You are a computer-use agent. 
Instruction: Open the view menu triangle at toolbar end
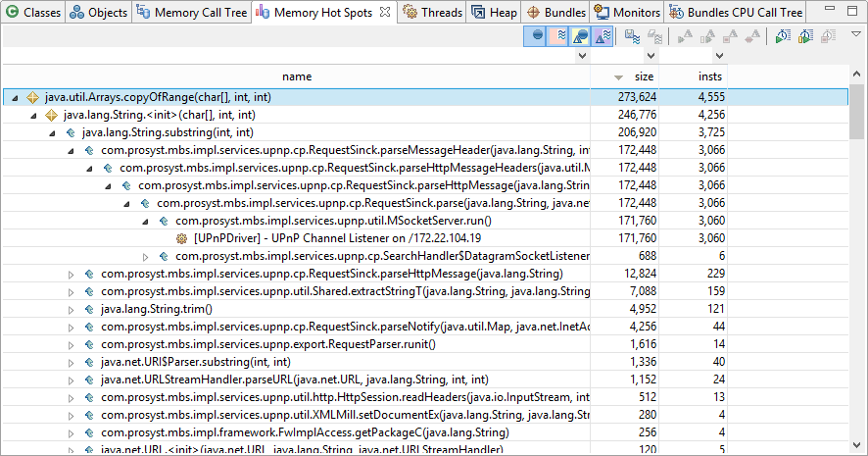[x=855, y=34]
